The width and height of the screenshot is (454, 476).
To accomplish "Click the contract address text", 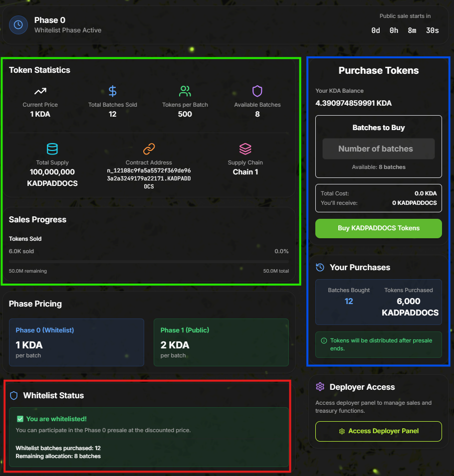I will (149, 178).
